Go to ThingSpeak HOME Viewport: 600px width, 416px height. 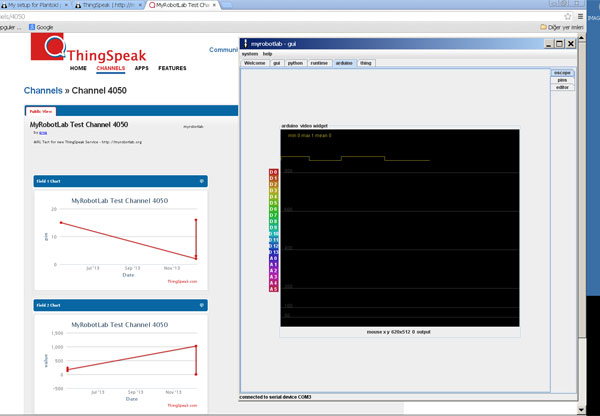(78, 68)
